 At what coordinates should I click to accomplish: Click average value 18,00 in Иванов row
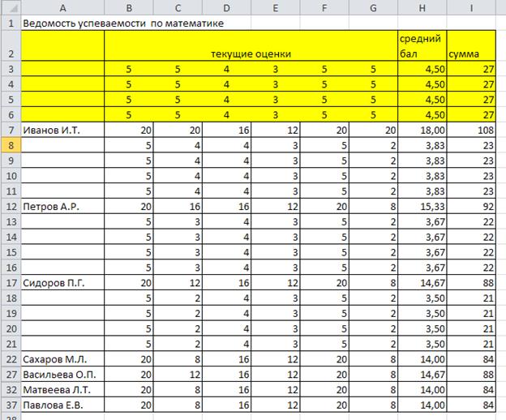tap(422, 130)
